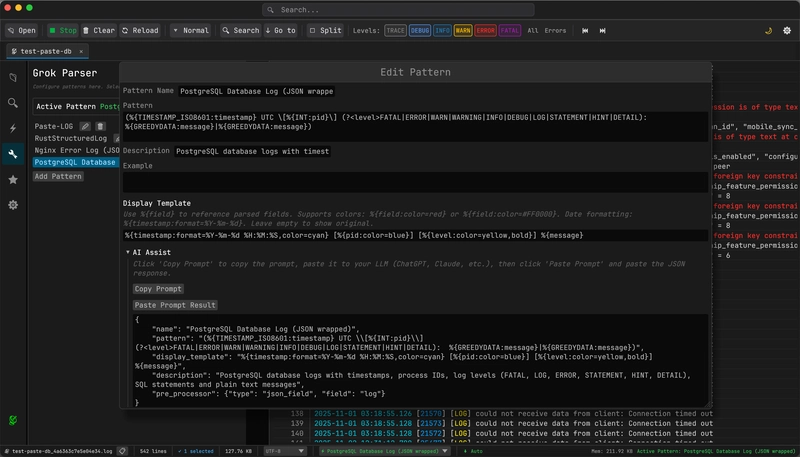Image resolution: width=800 pixels, height=457 pixels.
Task: Reload the log file
Action: pos(140,31)
